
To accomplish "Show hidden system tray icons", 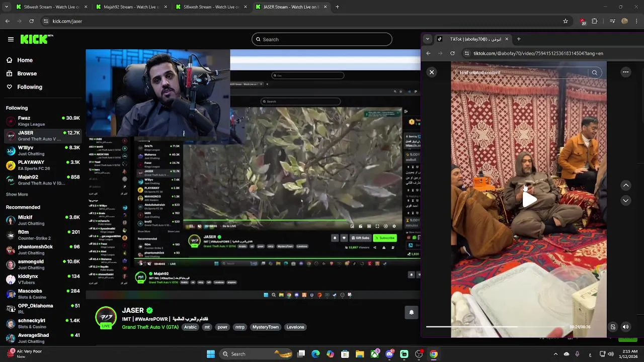I will coord(555,354).
